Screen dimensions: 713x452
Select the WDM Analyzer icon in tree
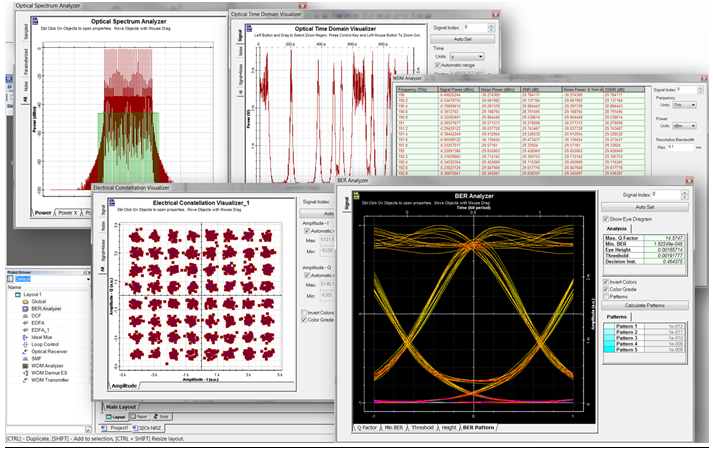point(25,366)
